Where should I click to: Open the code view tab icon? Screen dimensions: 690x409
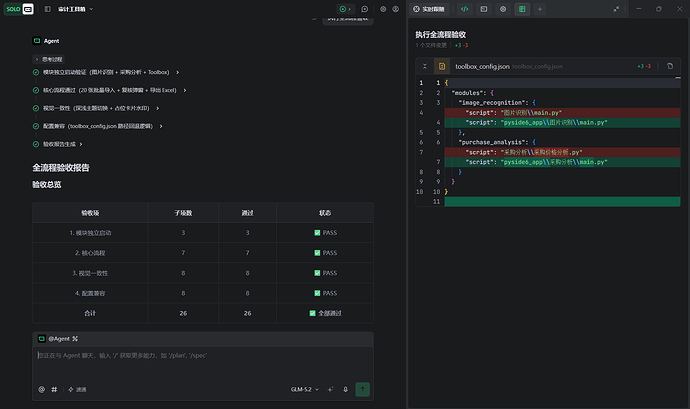[465, 9]
